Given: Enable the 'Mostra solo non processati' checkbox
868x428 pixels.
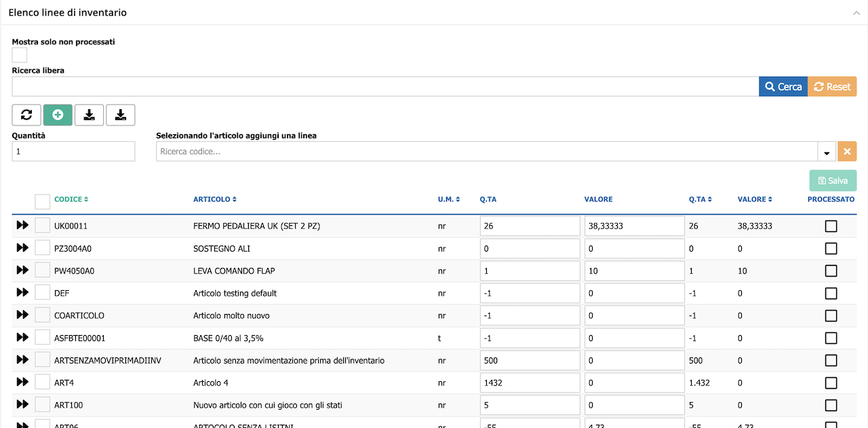Looking at the screenshot, I should 20,55.
